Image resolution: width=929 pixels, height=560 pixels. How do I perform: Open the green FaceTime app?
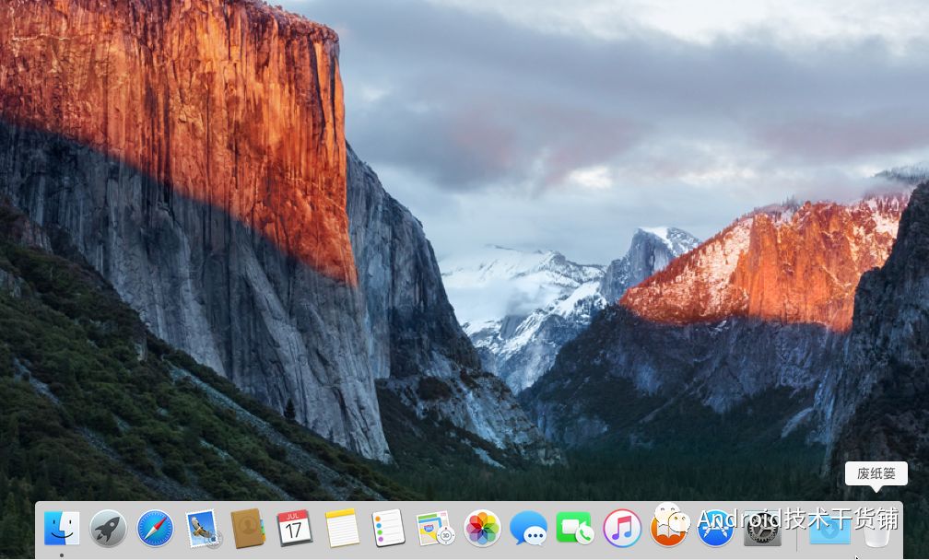tap(575, 528)
